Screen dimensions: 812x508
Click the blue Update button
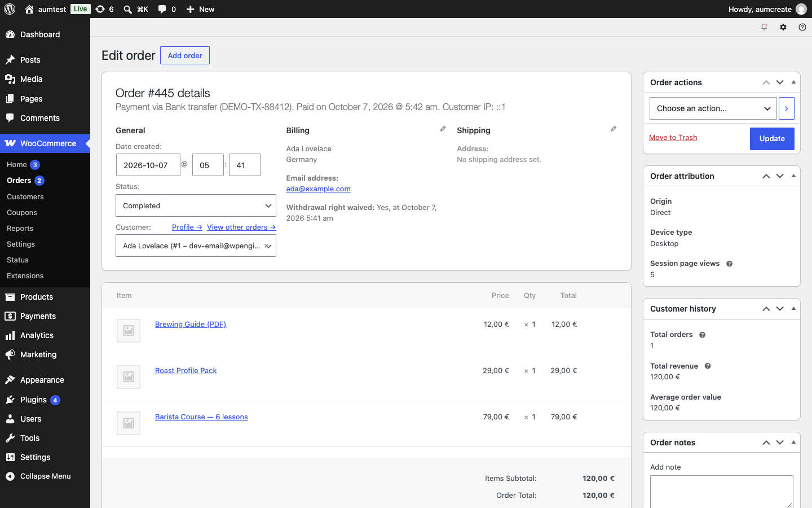[772, 139]
